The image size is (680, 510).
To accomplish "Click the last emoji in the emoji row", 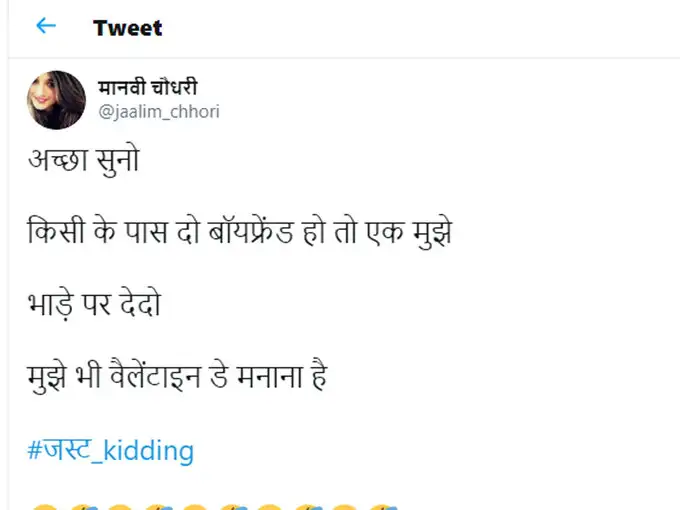I will [380, 505].
